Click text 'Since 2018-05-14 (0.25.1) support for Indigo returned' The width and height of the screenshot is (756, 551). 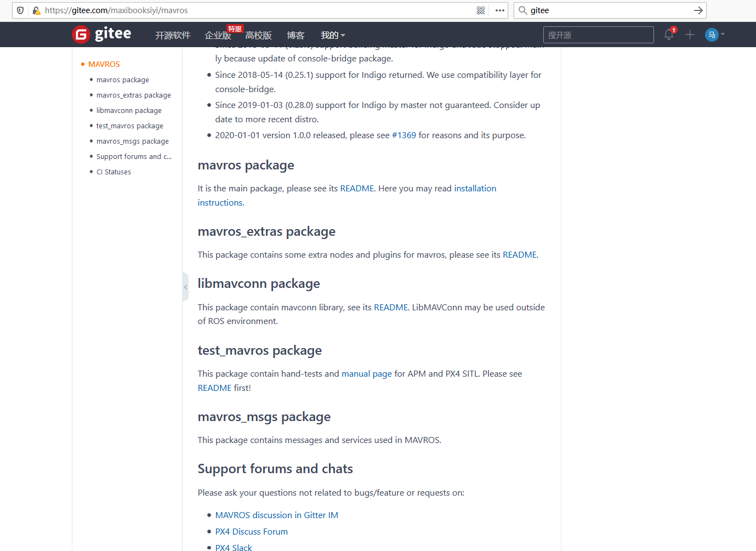[320, 75]
